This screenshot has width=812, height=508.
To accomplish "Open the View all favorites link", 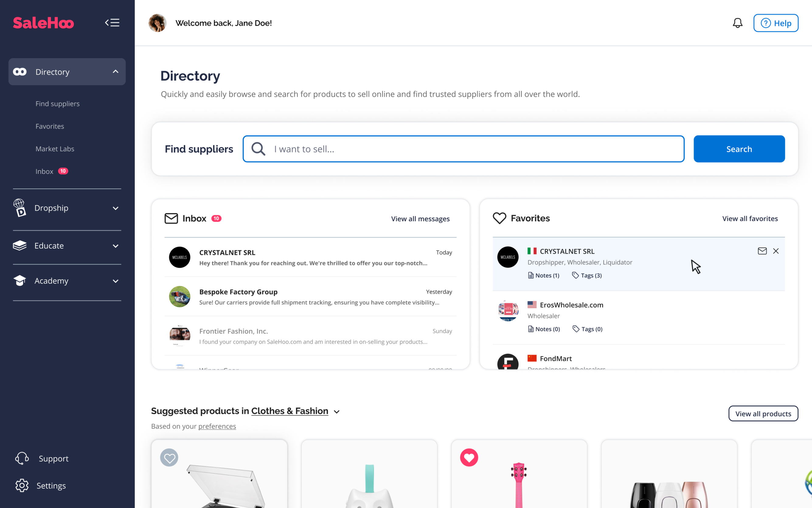I will point(750,218).
